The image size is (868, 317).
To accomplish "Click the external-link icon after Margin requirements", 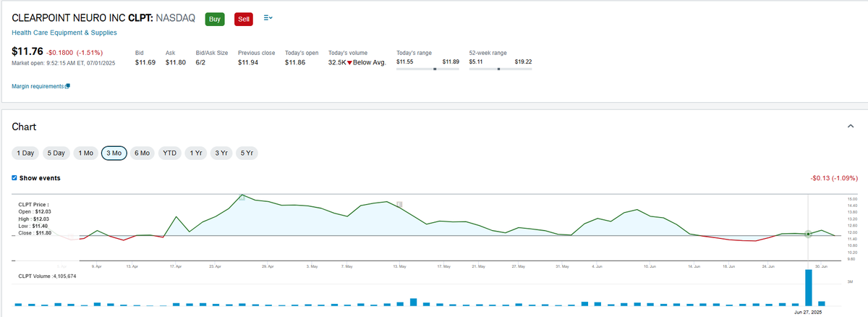I will (x=68, y=86).
